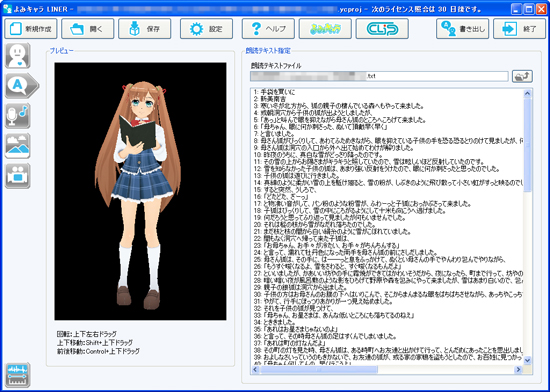
Task: Click the 新規作成 (new project) button
Action: point(31,29)
